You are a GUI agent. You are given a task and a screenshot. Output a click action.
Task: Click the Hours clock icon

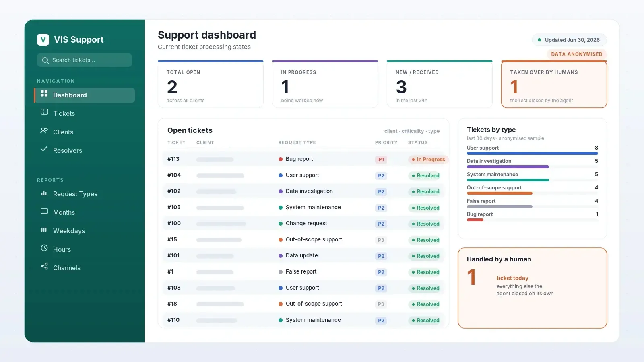(x=44, y=248)
